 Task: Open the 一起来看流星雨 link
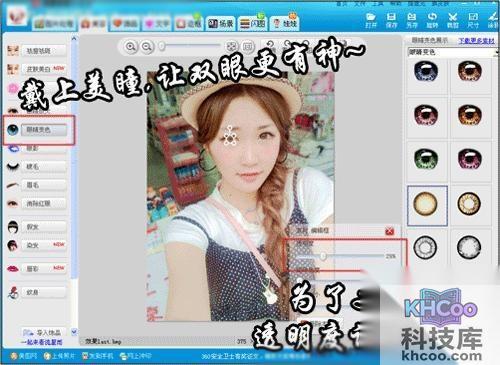click(41, 342)
